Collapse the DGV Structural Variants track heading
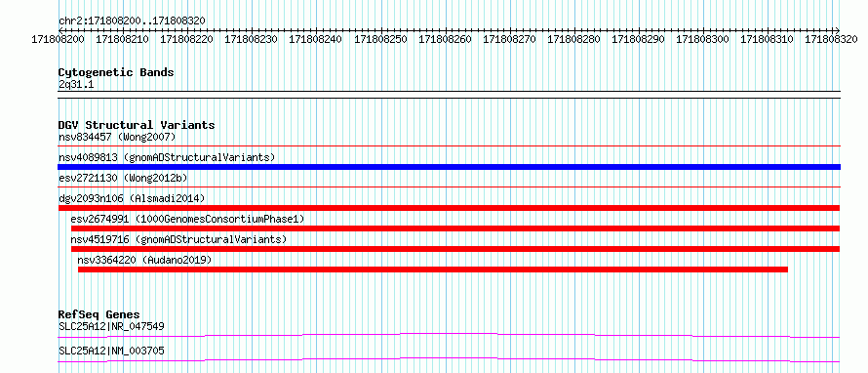 (x=137, y=125)
